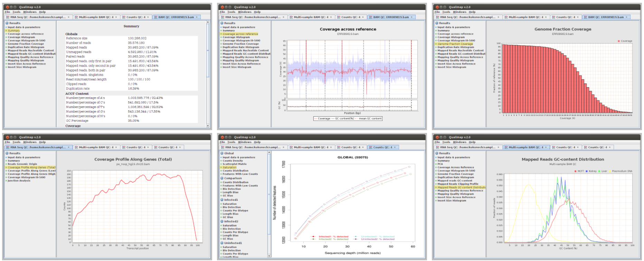Click the yellow Plasmodium DNA legend swatch
Screen dimensions: 644x261
tap(610, 171)
